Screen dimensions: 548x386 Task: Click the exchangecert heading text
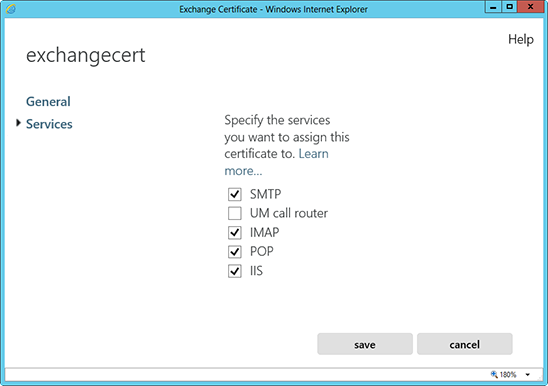pyautogui.click(x=86, y=56)
